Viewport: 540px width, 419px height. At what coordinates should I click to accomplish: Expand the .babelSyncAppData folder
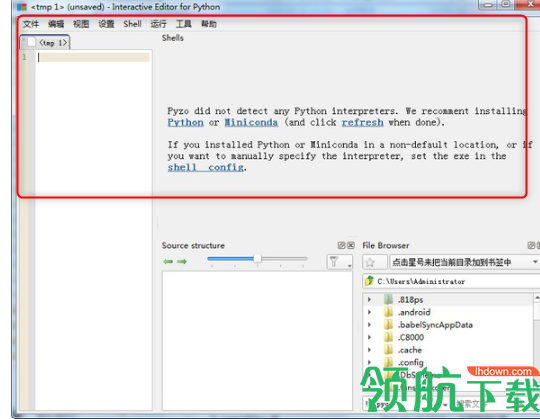pos(370,325)
